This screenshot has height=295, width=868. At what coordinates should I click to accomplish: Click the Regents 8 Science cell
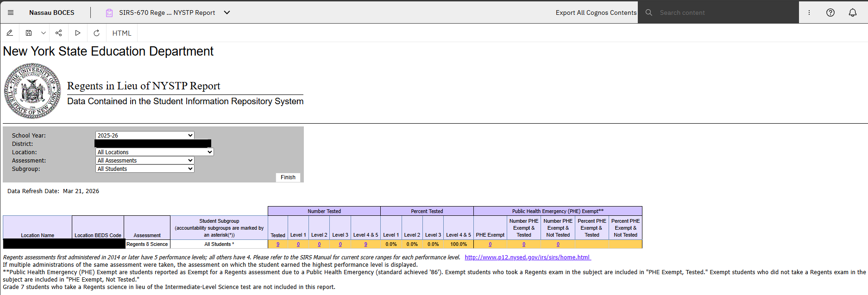[x=147, y=244]
